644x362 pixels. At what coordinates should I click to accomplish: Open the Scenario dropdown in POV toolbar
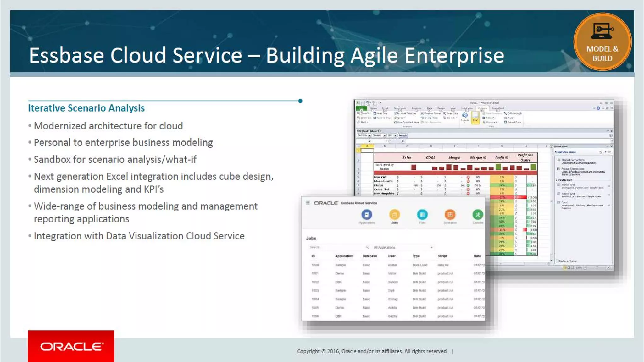point(385,135)
